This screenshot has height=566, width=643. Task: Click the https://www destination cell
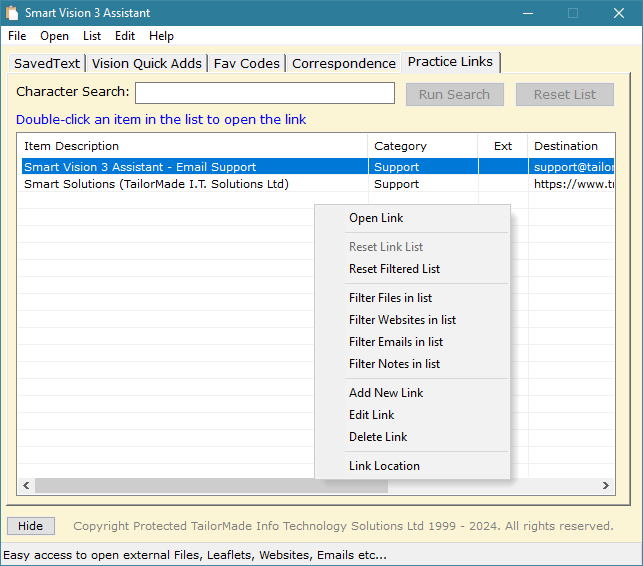pos(573,184)
